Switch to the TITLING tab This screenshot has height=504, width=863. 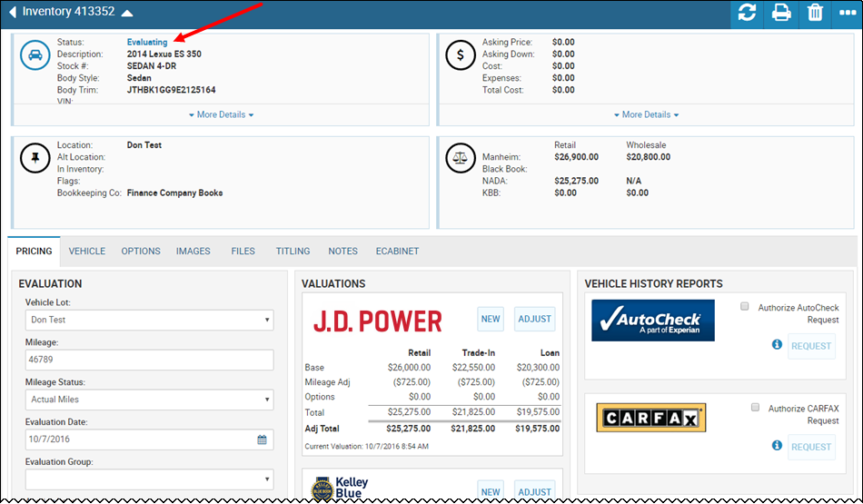pos(293,251)
